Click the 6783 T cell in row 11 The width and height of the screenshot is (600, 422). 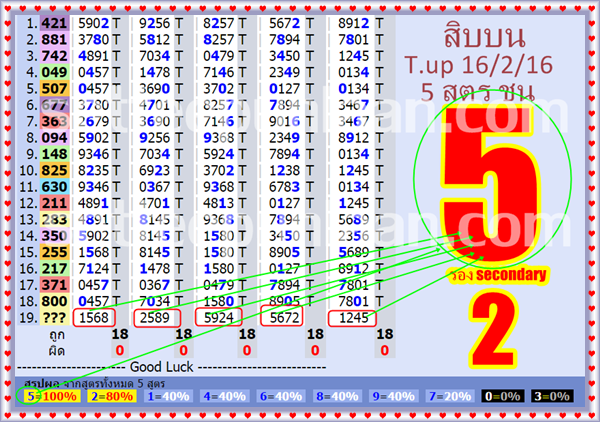[291, 187]
